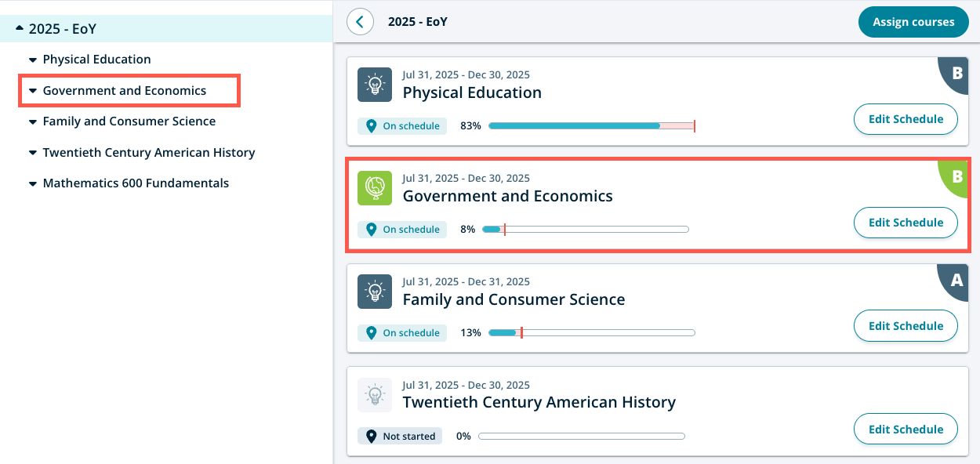Viewport: 980px width, 464px height.
Task: Click the Physical Education lightbulb course icon
Action: point(375,85)
